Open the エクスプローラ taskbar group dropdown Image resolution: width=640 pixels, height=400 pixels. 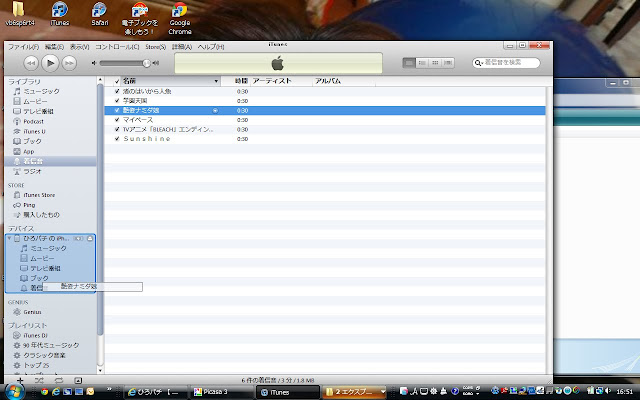click(x=383, y=392)
